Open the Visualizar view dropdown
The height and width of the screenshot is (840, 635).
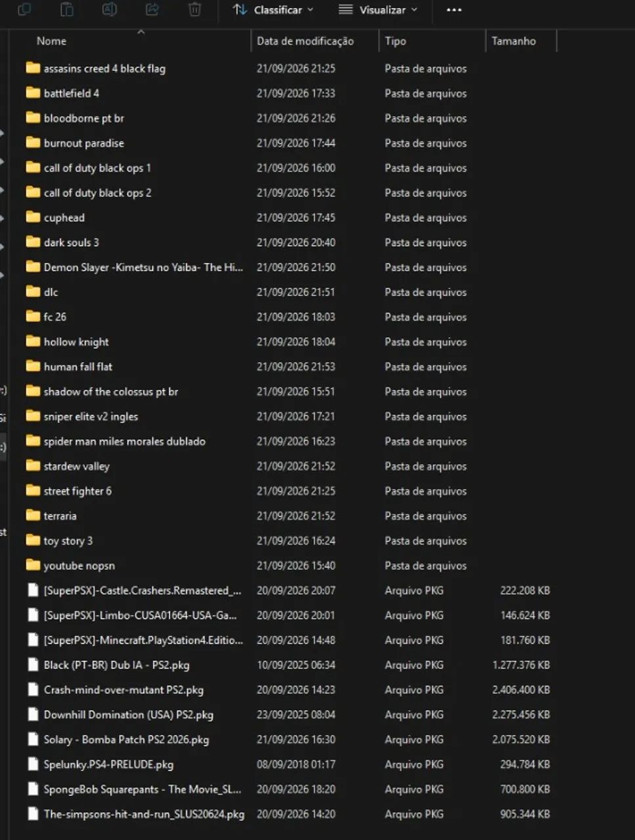tap(378, 10)
